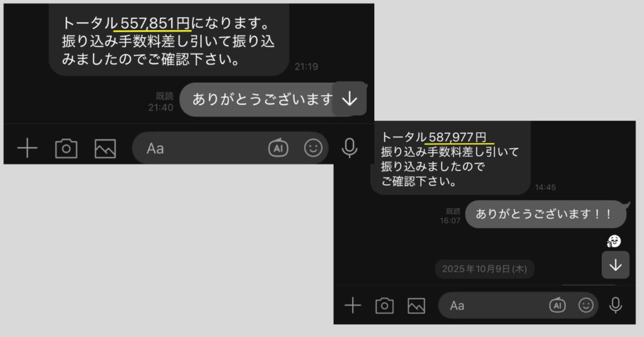Jump to latest with left chat down arrow
The image size is (644, 337).
(x=350, y=99)
